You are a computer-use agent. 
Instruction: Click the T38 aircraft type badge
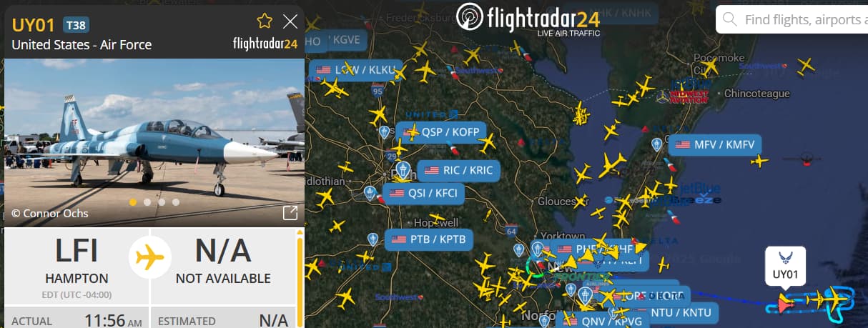(77, 25)
